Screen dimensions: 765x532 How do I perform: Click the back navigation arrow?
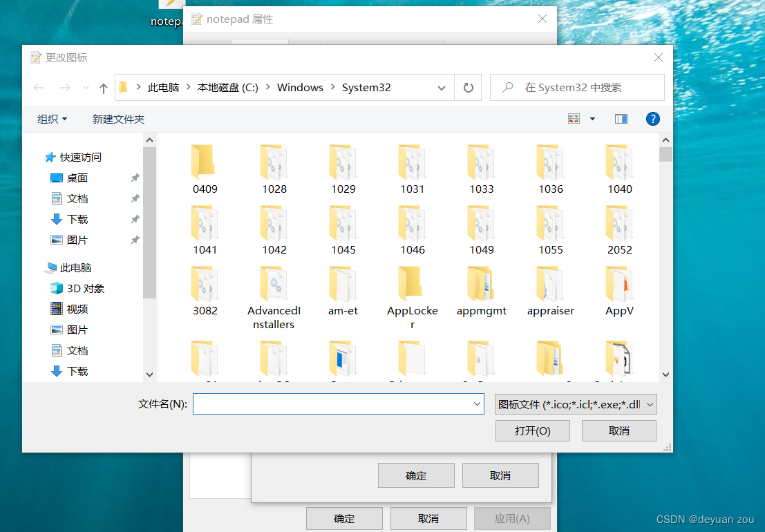38,87
